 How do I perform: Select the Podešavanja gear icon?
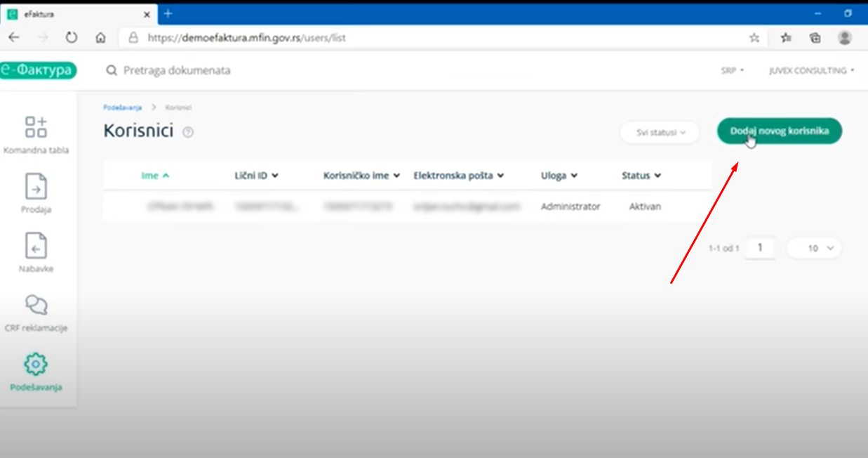coord(36,365)
